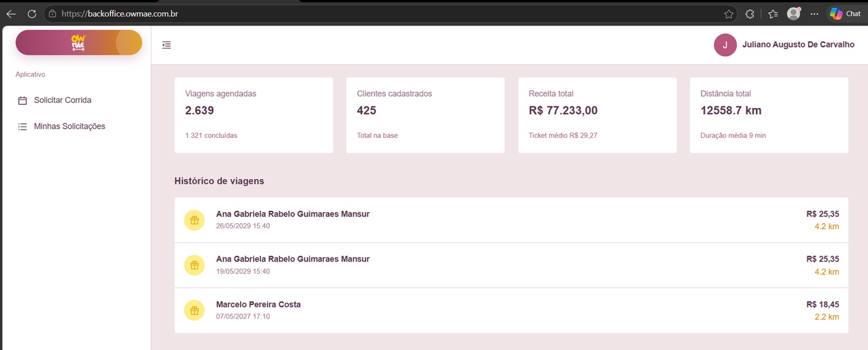Click the J avatar circle in the header

pyautogui.click(x=725, y=45)
